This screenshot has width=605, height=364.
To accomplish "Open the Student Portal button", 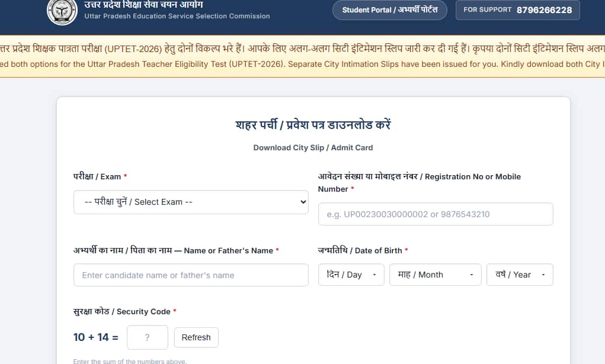I will click(x=390, y=10).
